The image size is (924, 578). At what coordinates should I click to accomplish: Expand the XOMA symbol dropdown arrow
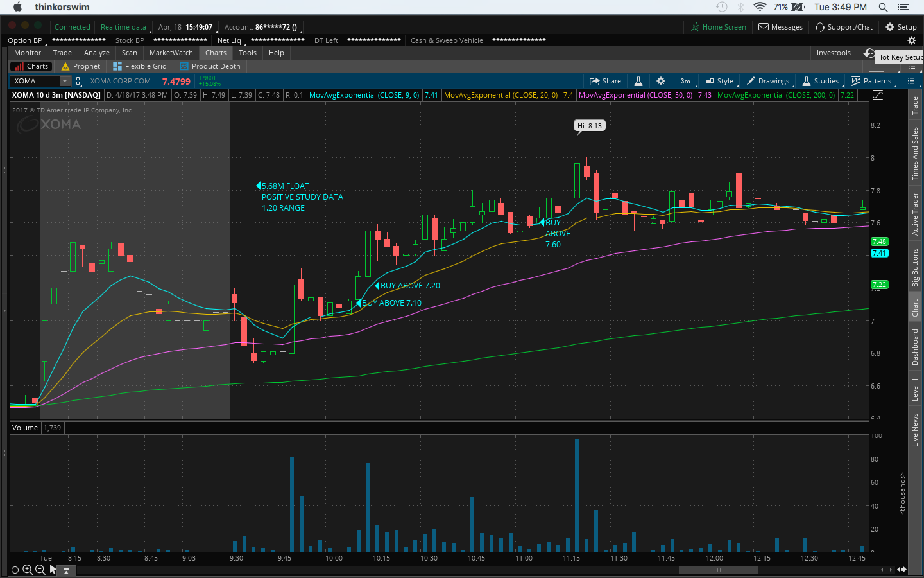[65, 81]
